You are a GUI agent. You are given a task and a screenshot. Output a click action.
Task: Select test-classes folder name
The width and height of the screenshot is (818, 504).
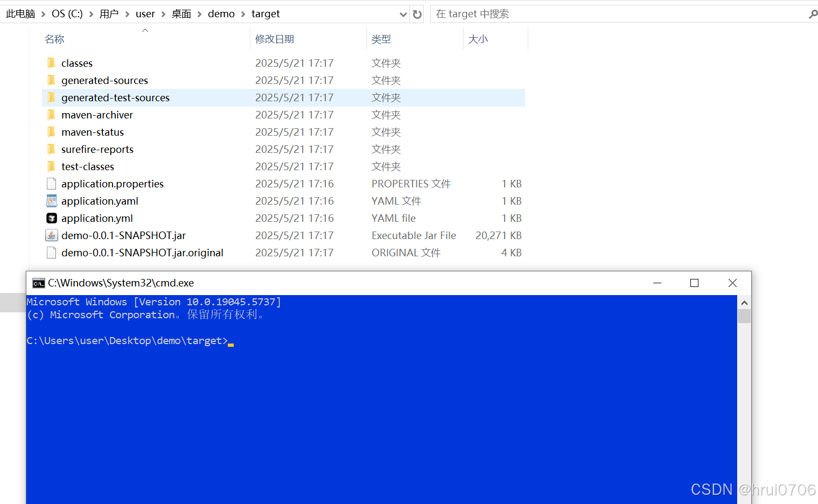pos(88,166)
